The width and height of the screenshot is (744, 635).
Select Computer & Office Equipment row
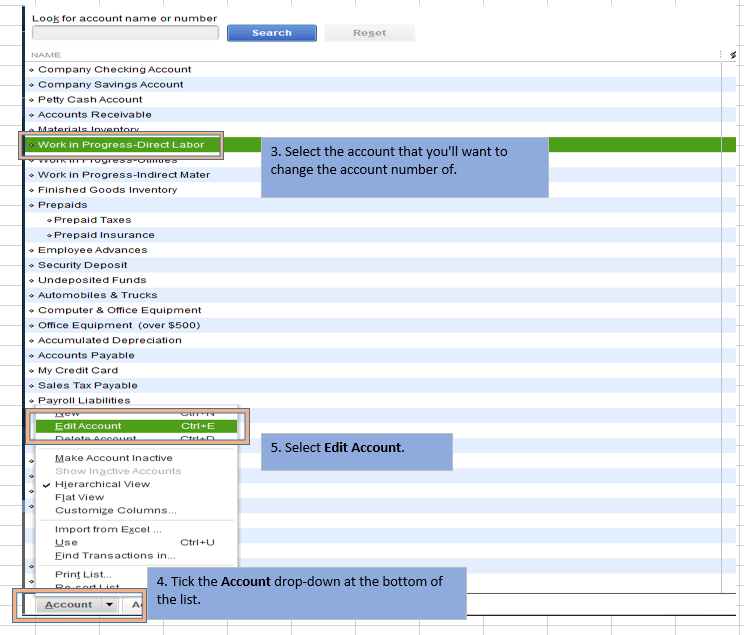pyautogui.click(x=381, y=310)
